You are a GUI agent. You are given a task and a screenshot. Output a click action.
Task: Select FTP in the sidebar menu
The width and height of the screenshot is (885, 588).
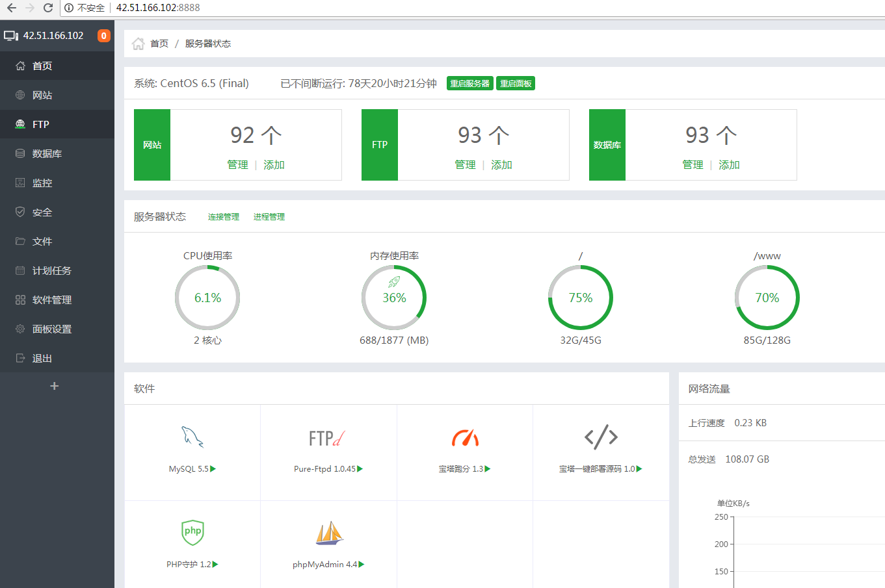coord(57,124)
